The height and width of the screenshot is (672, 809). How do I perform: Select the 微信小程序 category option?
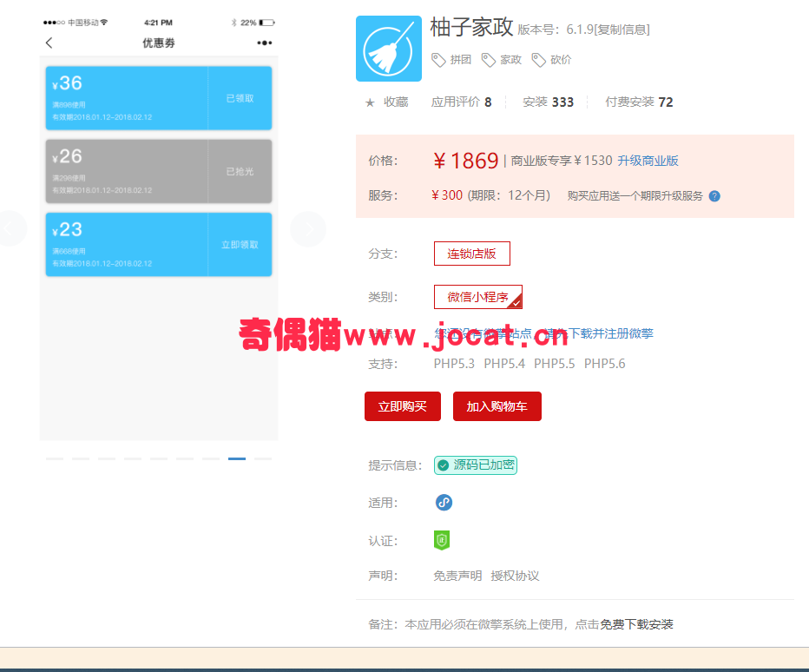pyautogui.click(x=478, y=297)
